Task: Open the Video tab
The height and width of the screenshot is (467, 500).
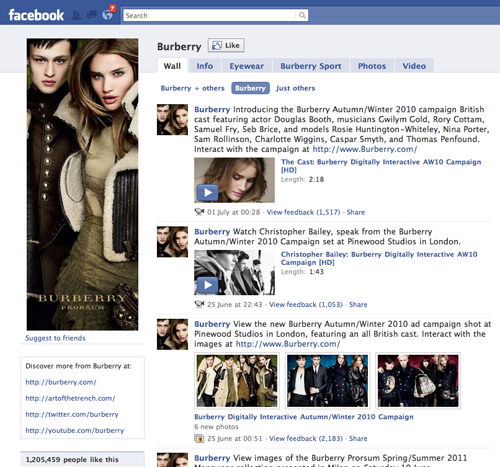Action: [x=414, y=66]
